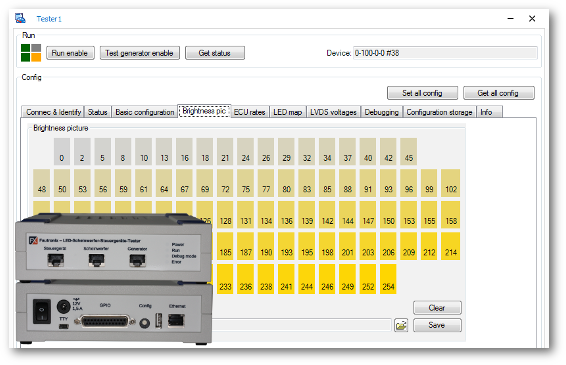Select brightness cell 0

(x=62, y=152)
